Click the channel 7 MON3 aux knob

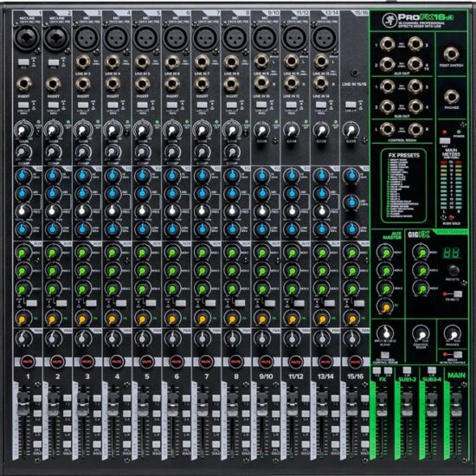point(202,288)
